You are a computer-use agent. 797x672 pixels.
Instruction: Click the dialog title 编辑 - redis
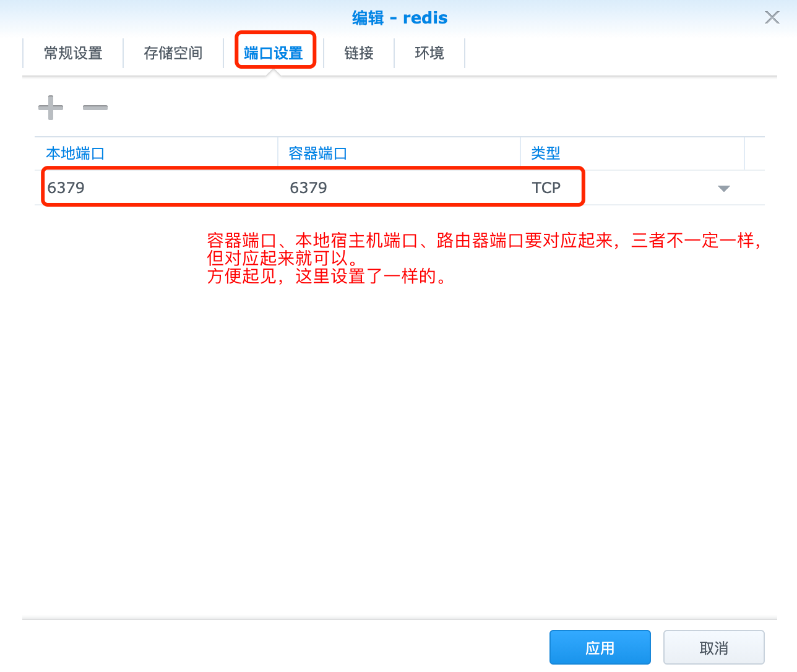(x=400, y=18)
